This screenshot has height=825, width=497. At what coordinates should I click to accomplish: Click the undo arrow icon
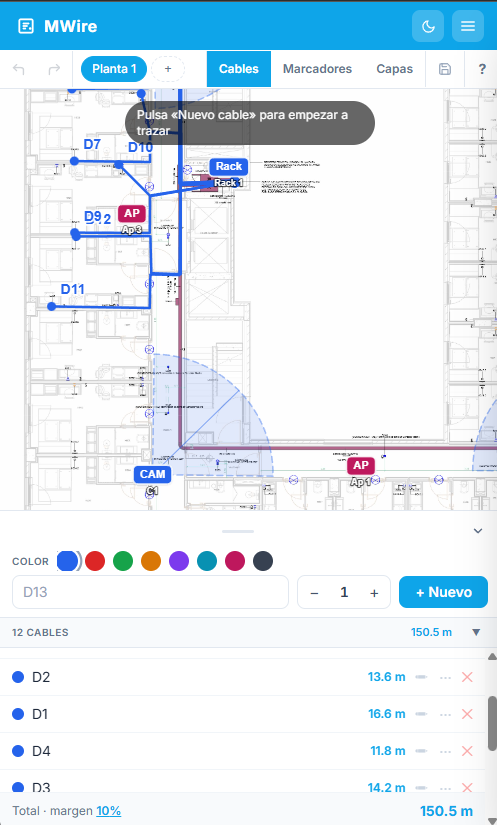click(x=18, y=69)
